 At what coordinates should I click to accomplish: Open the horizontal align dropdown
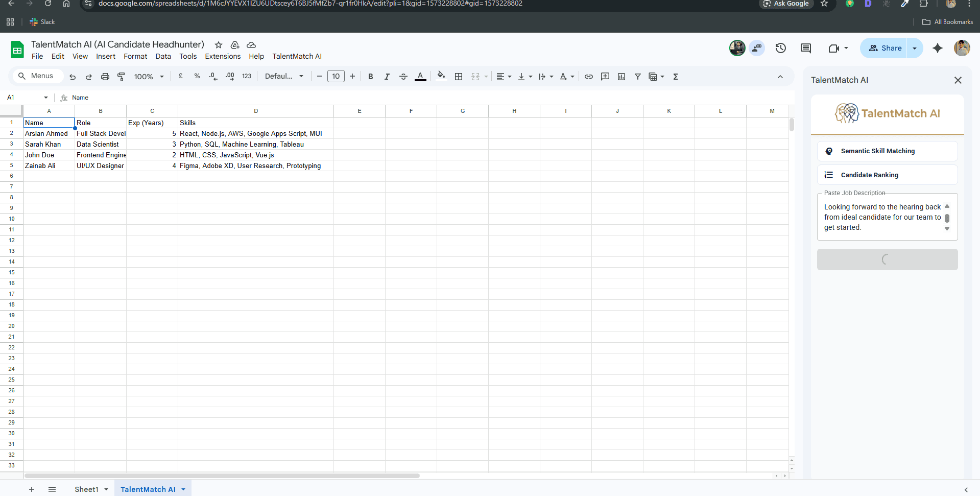tap(504, 77)
